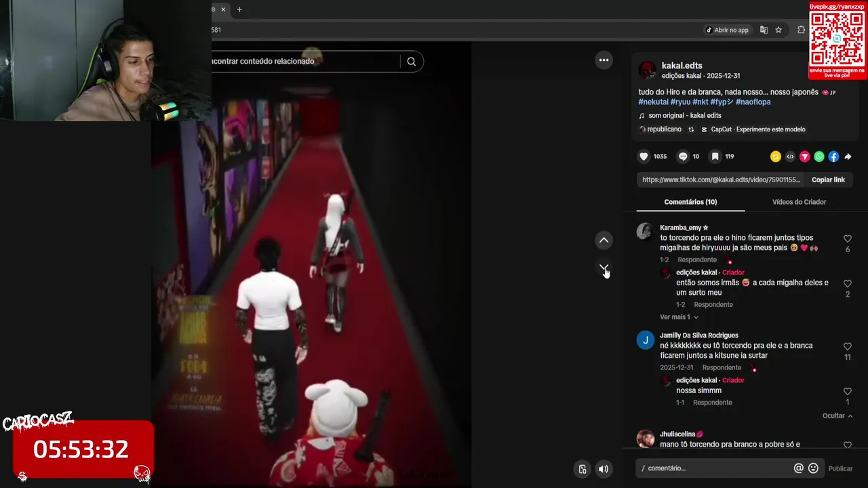The image size is (868, 488).
Task: Like Jhuliacelina's comment
Action: click(848, 445)
